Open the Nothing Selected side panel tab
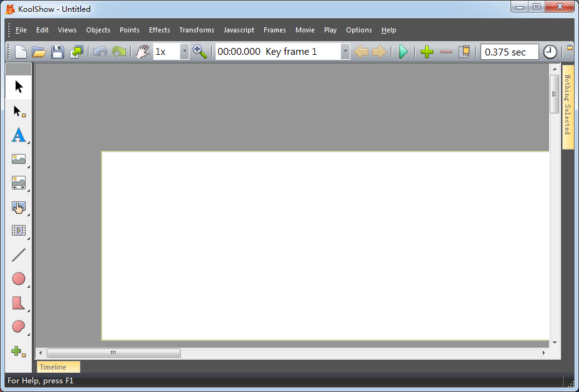This screenshot has width=579, height=392. point(568,107)
